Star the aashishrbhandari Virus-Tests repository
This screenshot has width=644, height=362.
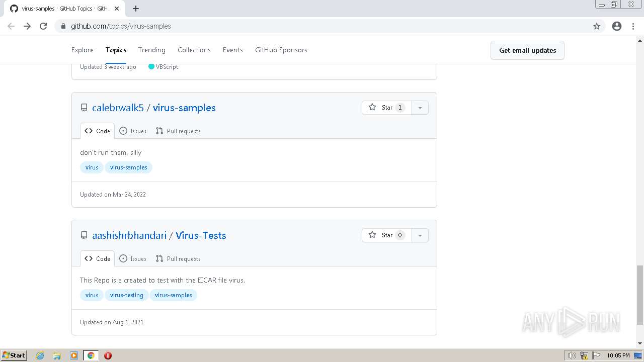[387, 235]
